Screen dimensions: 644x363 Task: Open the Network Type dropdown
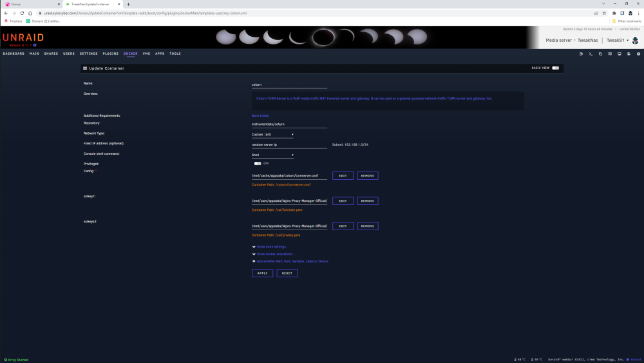pyautogui.click(x=272, y=134)
